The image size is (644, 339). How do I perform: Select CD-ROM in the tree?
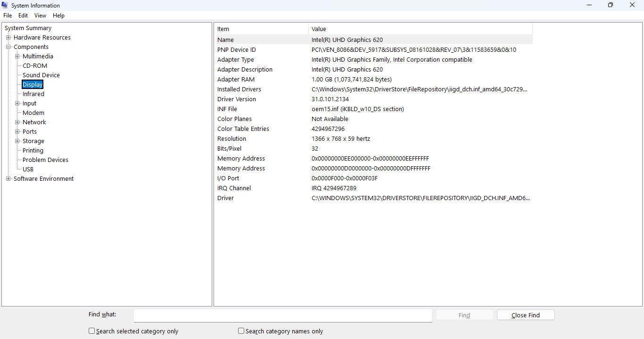pos(35,66)
